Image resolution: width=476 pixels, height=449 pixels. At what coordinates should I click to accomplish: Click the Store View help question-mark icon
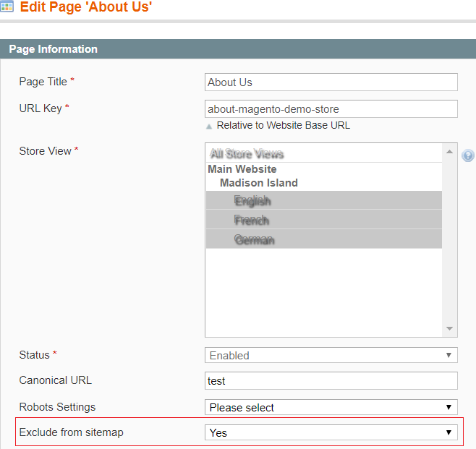point(468,155)
